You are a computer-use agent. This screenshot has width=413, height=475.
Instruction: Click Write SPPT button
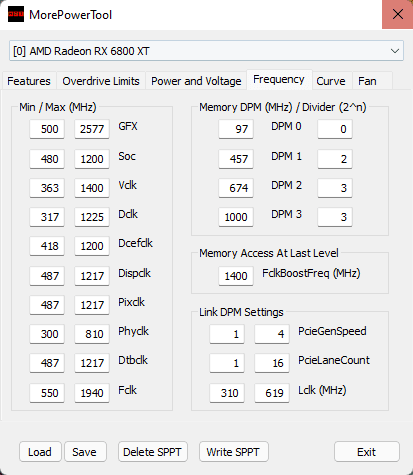tap(233, 452)
